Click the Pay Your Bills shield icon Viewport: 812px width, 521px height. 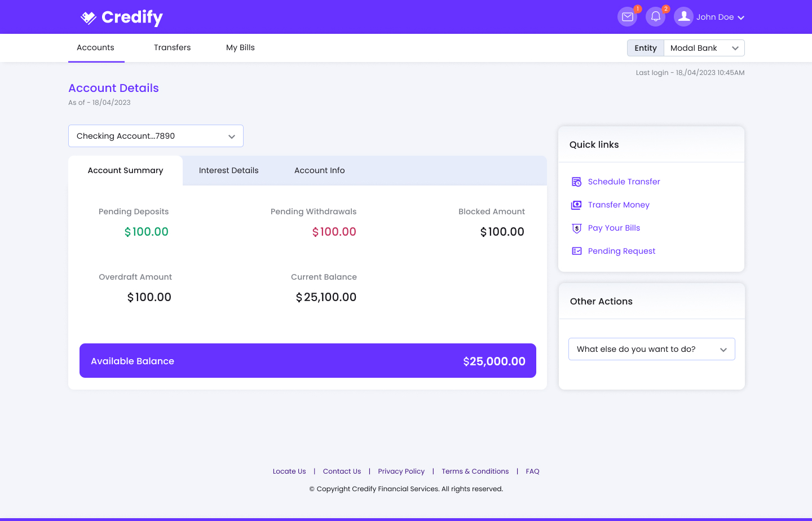tap(576, 228)
